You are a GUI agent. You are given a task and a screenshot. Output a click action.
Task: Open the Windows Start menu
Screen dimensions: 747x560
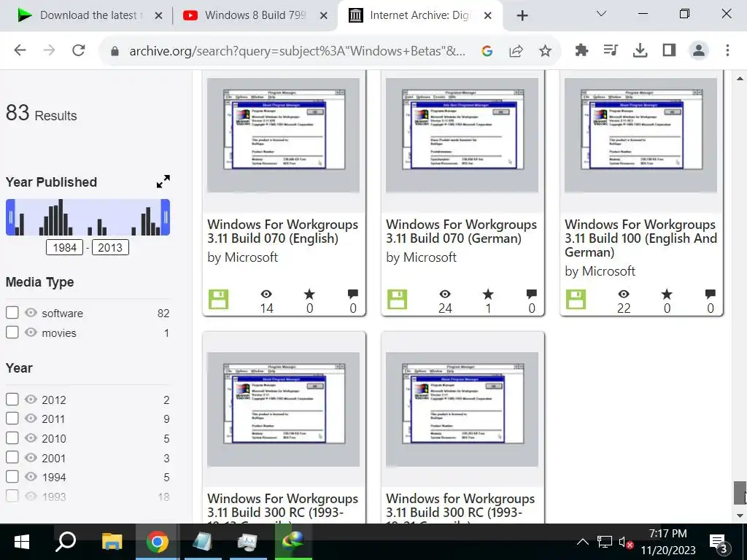click(x=21, y=542)
